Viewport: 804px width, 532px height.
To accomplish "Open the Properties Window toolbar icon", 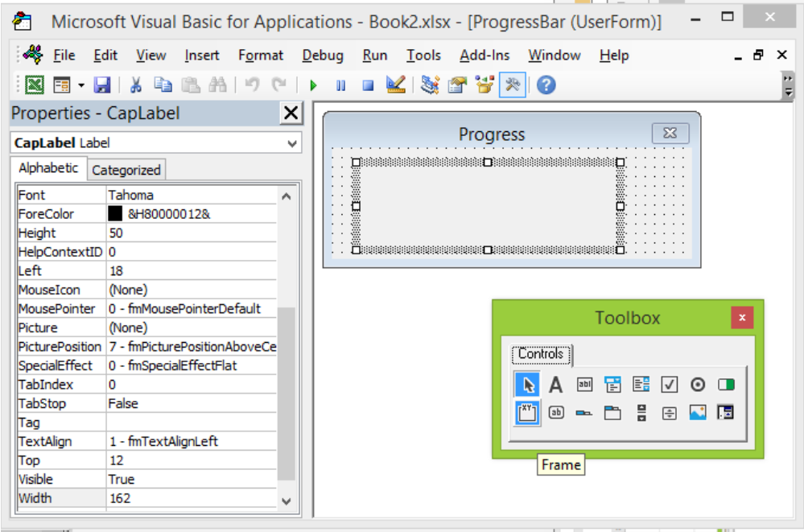I will coord(457,85).
